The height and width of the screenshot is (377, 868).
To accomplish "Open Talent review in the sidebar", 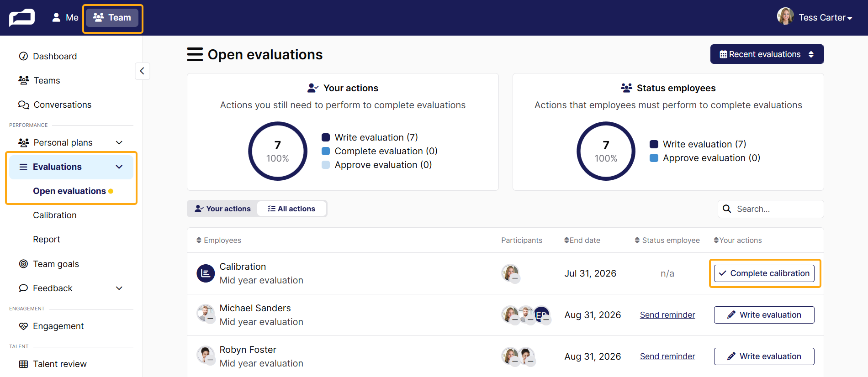I will pyautogui.click(x=59, y=364).
